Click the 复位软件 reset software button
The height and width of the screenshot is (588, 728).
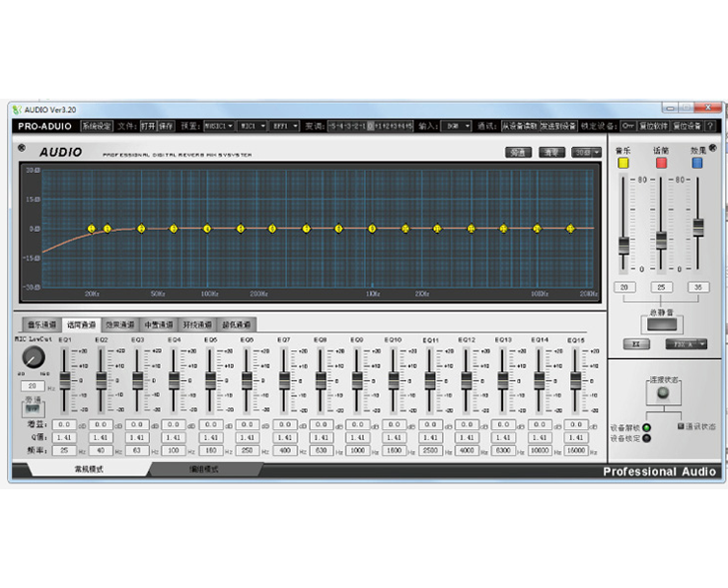(653, 126)
